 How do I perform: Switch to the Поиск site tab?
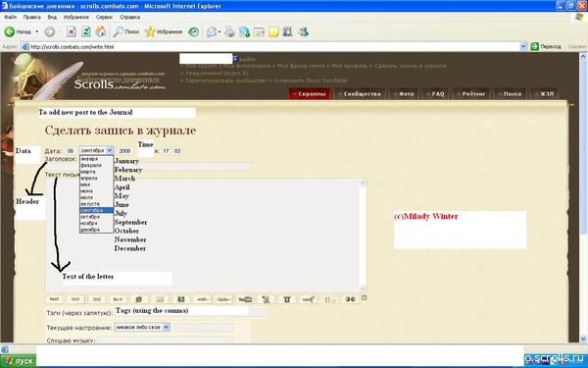[510, 94]
